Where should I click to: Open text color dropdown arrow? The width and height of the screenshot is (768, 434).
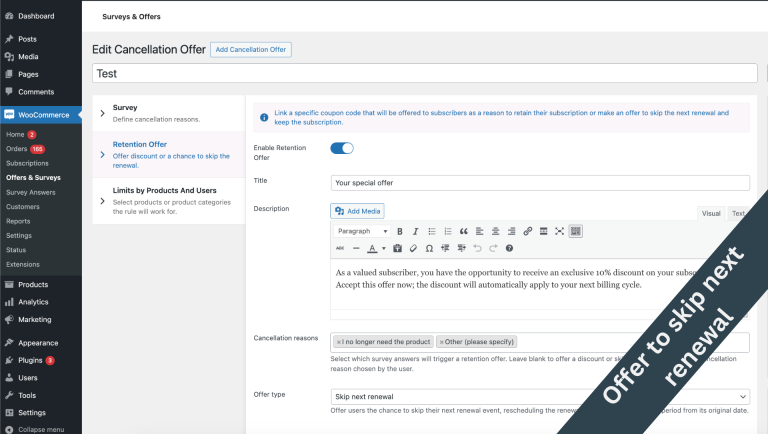384,248
